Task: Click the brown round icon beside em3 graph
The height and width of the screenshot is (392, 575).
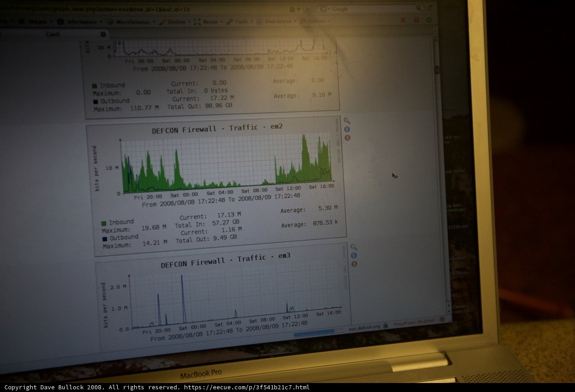Action: click(x=354, y=264)
